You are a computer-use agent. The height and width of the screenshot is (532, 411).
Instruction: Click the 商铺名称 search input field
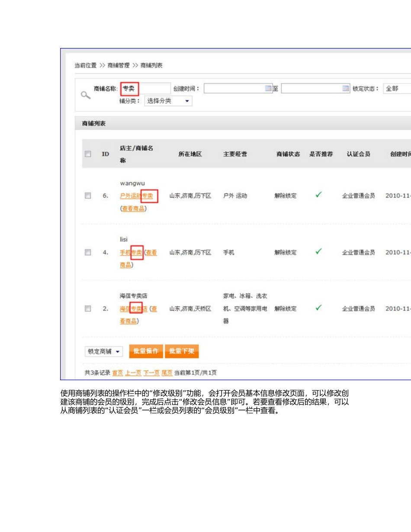point(145,89)
